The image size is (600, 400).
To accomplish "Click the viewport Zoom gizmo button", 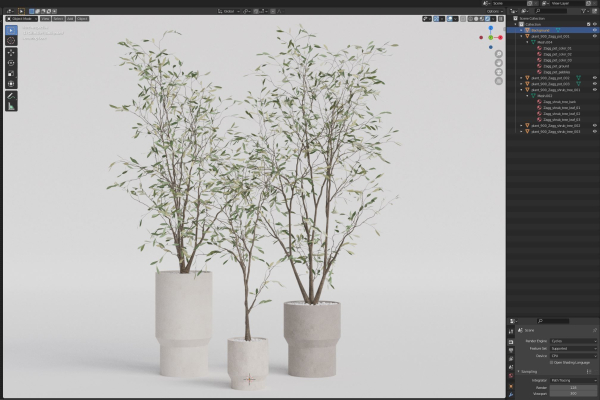I will click(x=499, y=54).
